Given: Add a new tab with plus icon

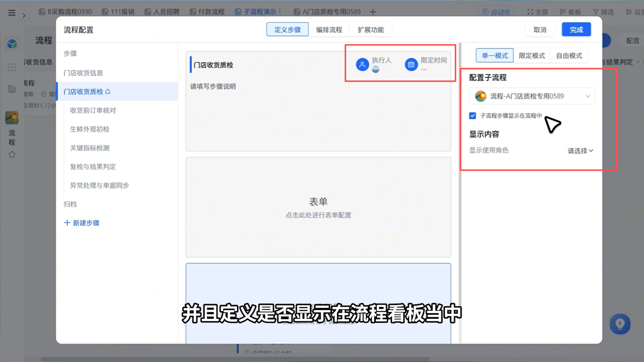Looking at the screenshot, I should pyautogui.click(x=373, y=12).
